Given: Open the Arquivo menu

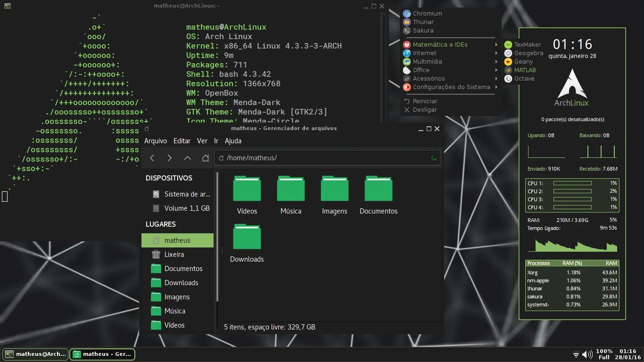Looking at the screenshot, I should point(156,141).
